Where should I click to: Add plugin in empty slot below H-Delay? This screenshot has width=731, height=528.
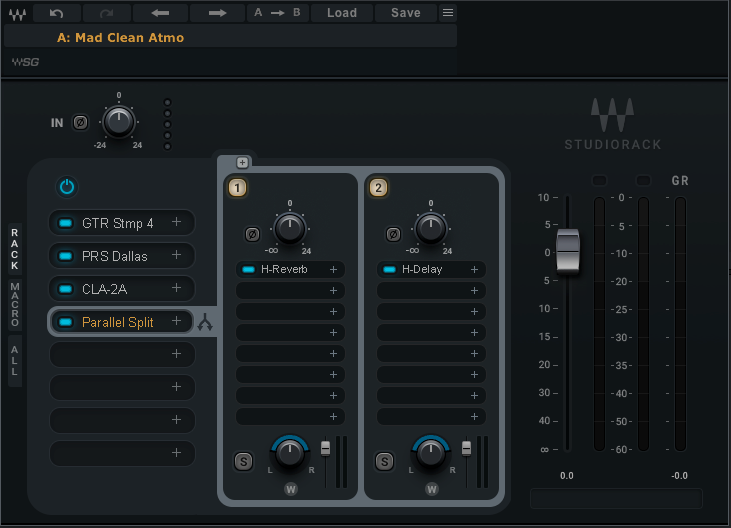(x=474, y=290)
